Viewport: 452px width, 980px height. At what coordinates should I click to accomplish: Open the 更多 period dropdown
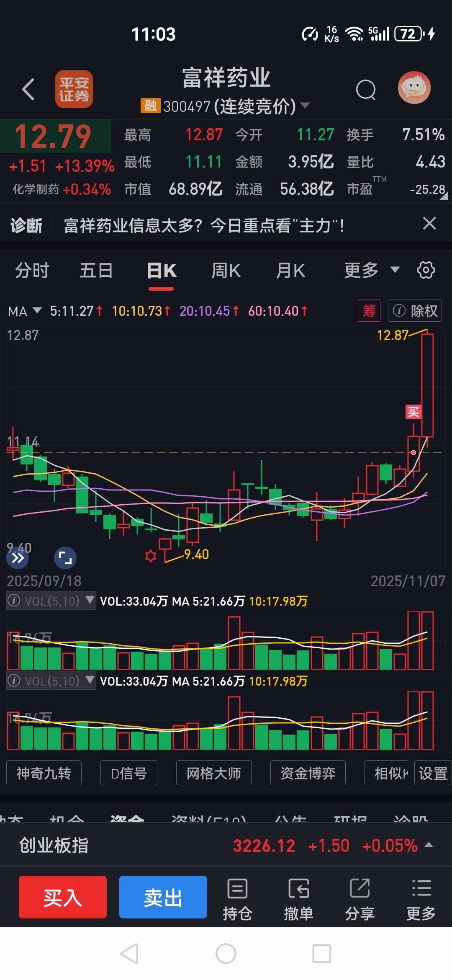[372, 270]
